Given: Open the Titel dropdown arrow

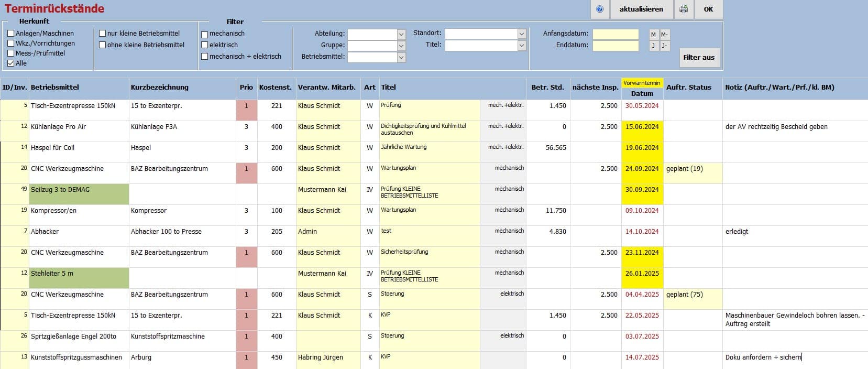Looking at the screenshot, I should coord(521,46).
